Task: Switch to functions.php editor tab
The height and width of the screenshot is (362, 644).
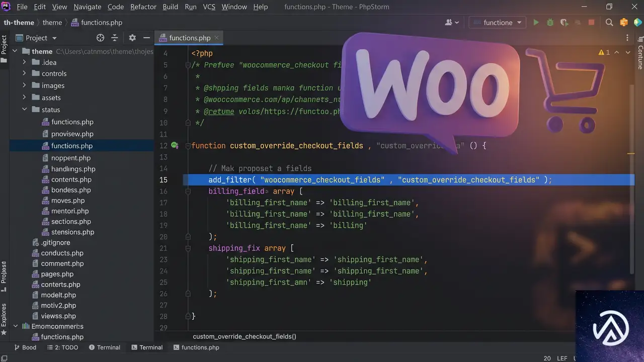Action: click(190, 38)
